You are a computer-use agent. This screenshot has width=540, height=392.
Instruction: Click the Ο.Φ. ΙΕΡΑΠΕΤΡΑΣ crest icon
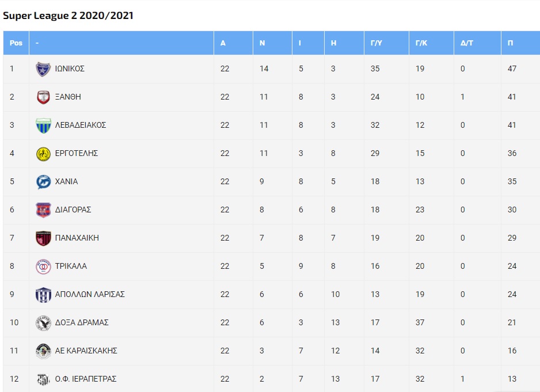pyautogui.click(x=43, y=379)
